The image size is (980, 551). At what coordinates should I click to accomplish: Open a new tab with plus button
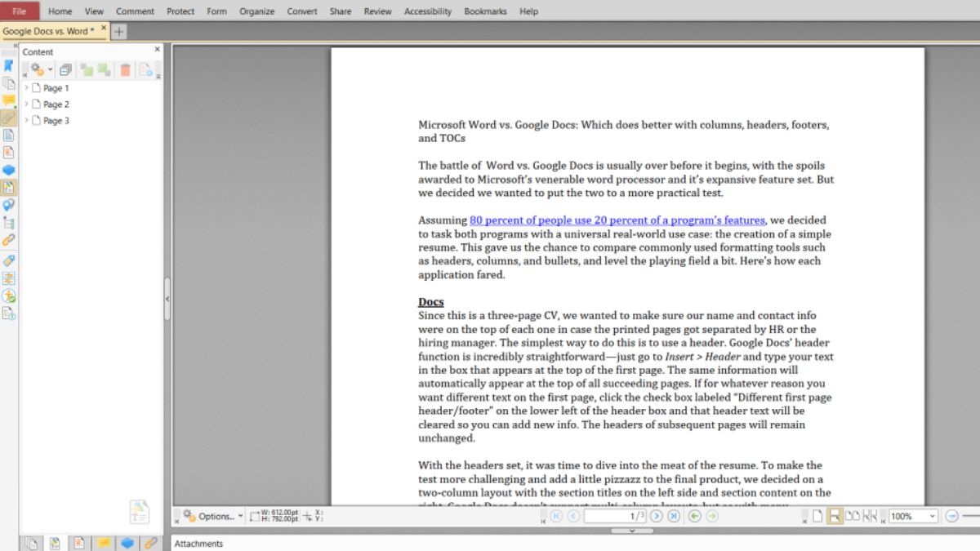point(119,31)
